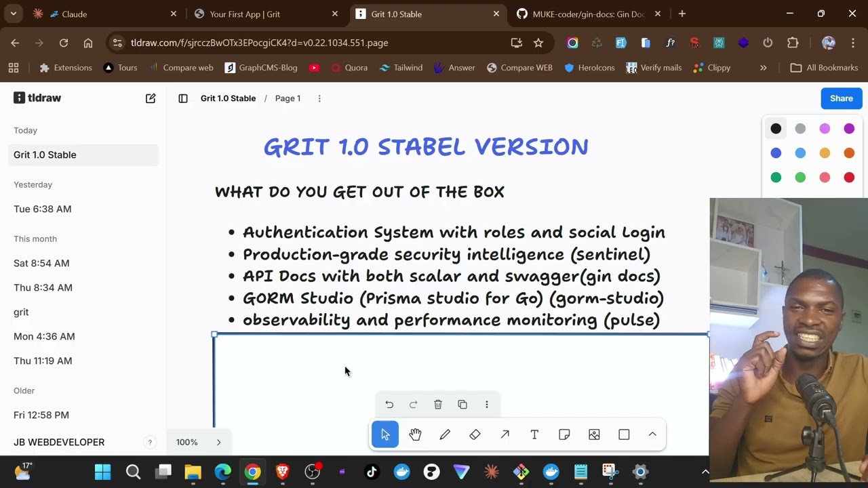Viewport: 868px width, 488px height.
Task: Select the Arrow tool
Action: [505, 434]
